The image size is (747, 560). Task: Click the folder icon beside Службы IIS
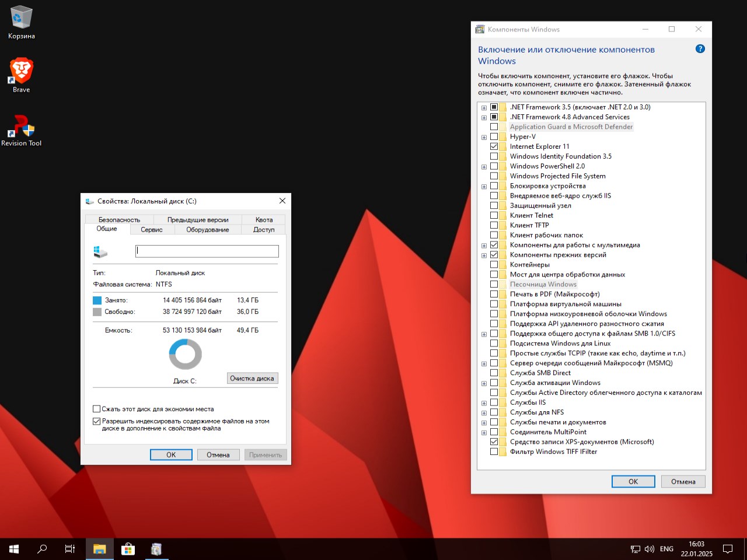(x=503, y=402)
